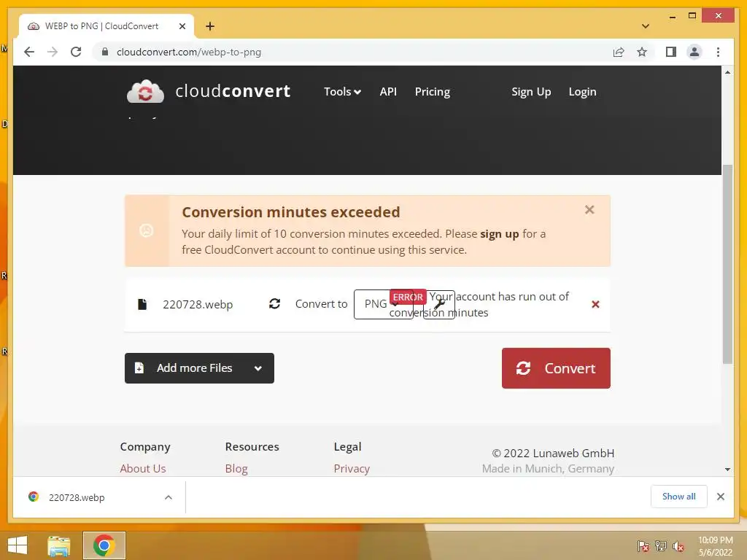747x560 pixels.
Task: Open the Windows Start button
Action: [x=18, y=545]
